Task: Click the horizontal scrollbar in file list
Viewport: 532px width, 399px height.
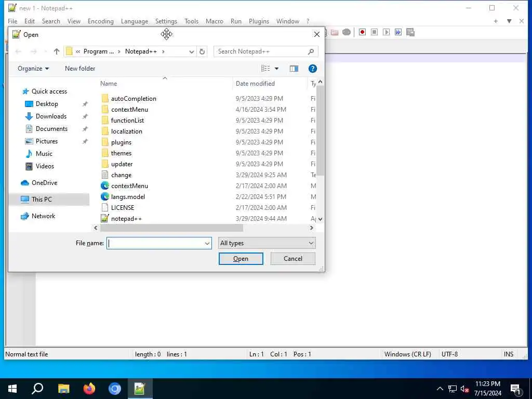Action: click(x=171, y=228)
